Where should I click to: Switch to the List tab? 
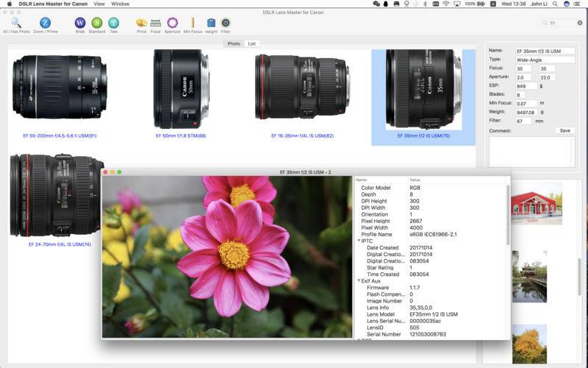click(251, 43)
